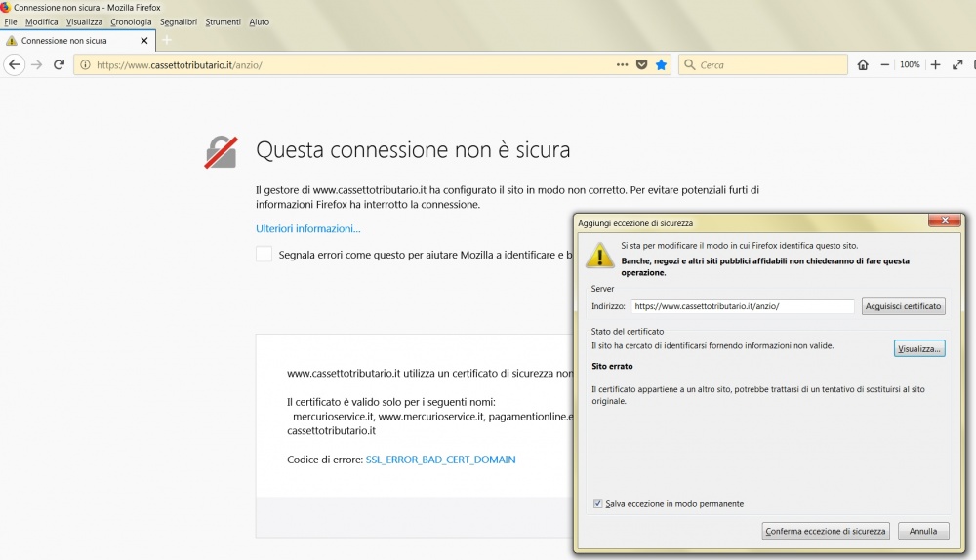Open the Strumenti menu
This screenshot has height=560, width=976.
click(x=223, y=21)
